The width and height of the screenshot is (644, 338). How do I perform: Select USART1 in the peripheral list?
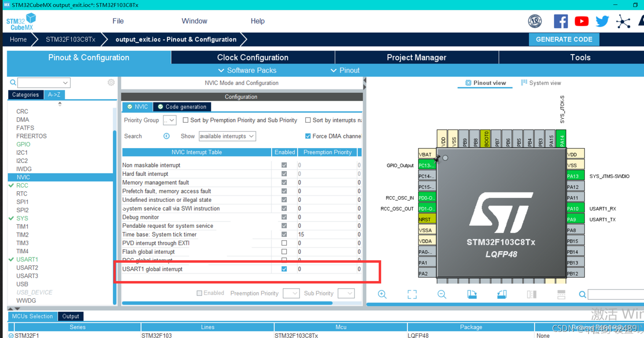coord(27,259)
